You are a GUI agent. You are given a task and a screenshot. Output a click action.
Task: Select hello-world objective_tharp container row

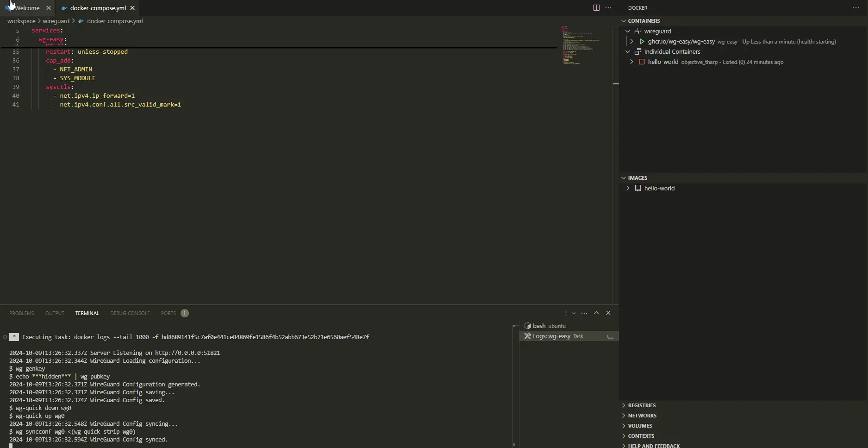point(743,62)
